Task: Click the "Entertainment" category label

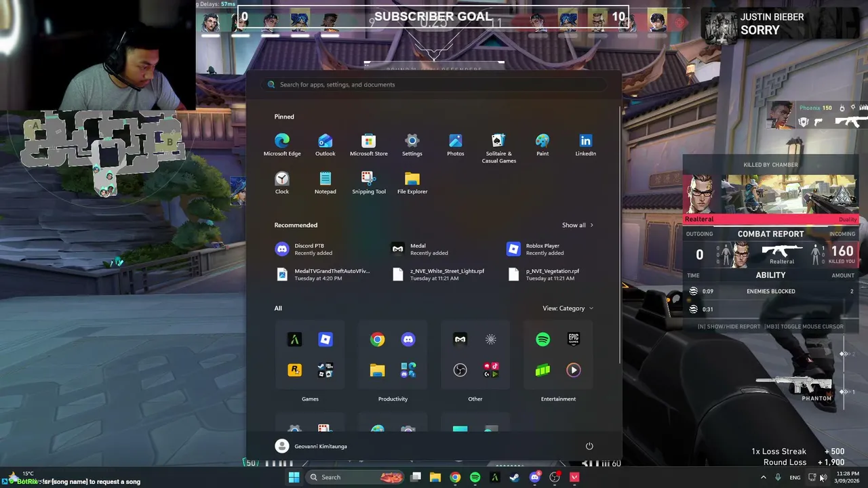Action: coord(558,399)
